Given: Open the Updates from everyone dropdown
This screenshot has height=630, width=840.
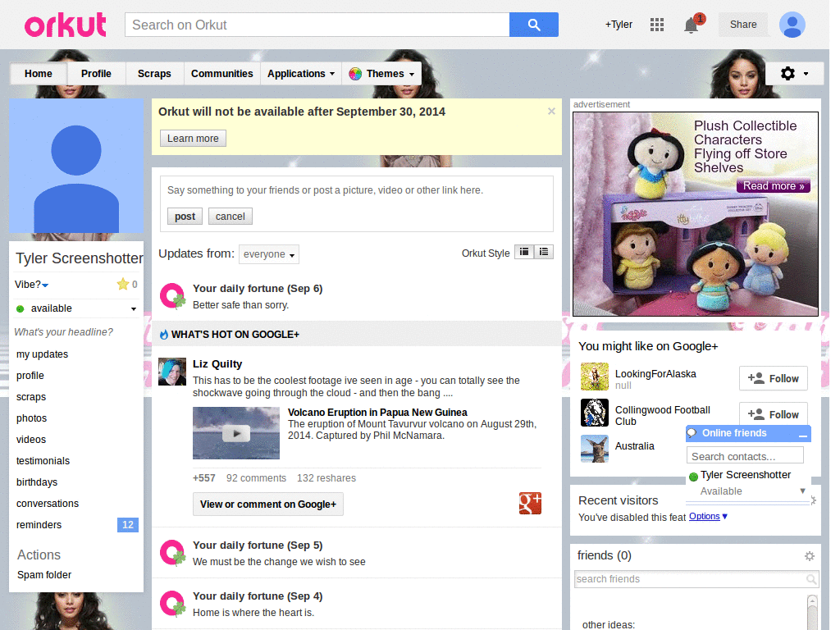Looking at the screenshot, I should (x=269, y=254).
